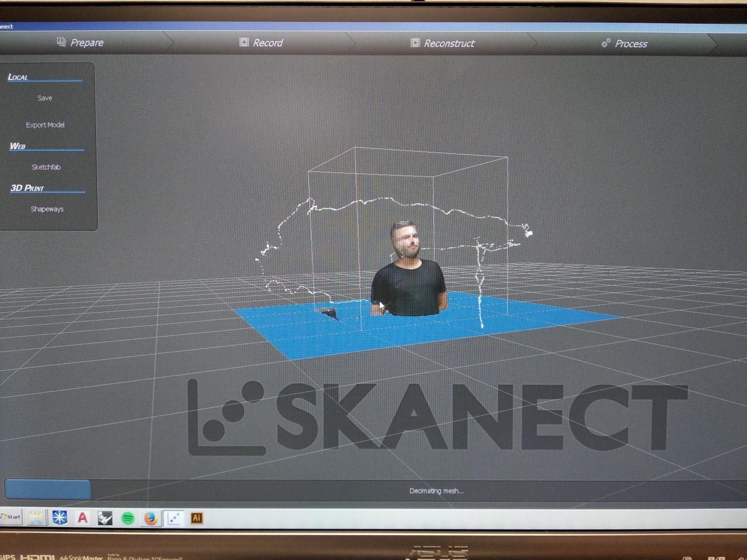Click the Process tab gears icon
This screenshot has height=560, width=747.
tap(606, 43)
